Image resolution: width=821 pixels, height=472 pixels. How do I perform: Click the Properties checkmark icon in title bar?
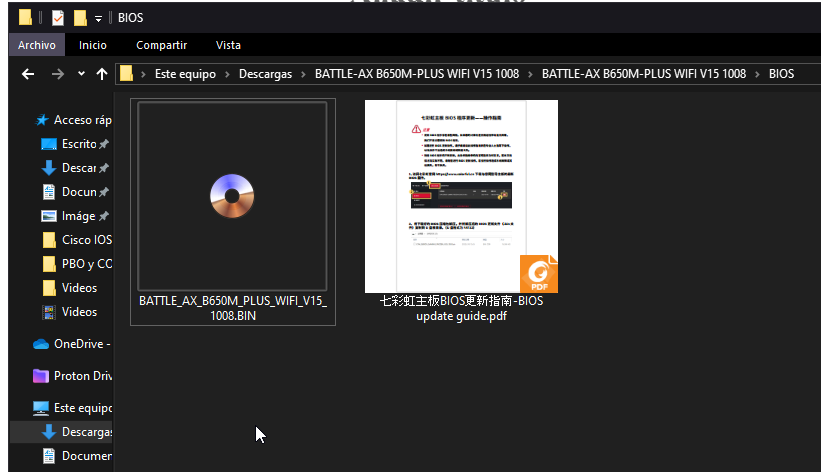[x=57, y=18]
